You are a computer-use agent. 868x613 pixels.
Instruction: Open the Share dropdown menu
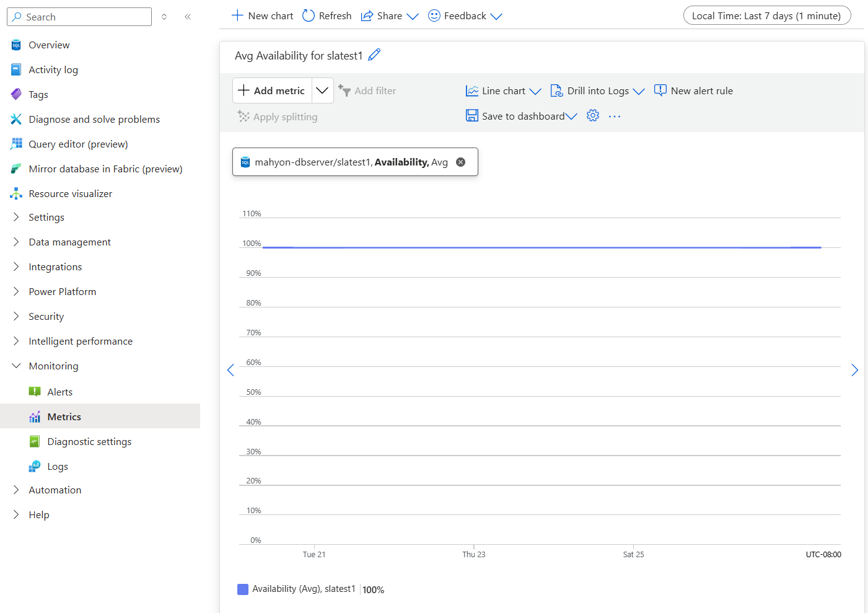coord(413,15)
